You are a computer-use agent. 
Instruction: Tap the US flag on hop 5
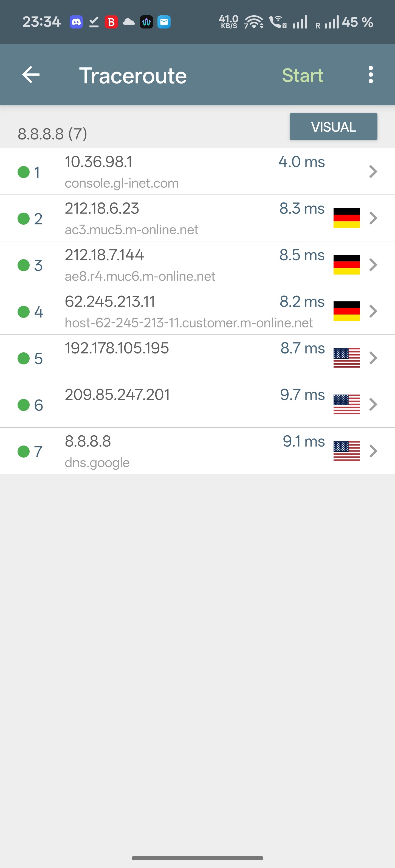[x=346, y=358]
